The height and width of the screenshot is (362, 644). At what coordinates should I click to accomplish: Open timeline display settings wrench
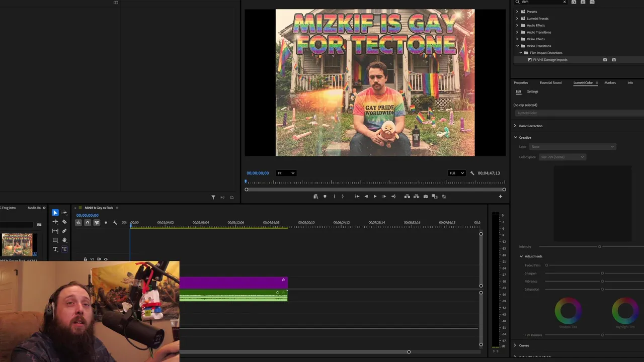click(x=115, y=223)
